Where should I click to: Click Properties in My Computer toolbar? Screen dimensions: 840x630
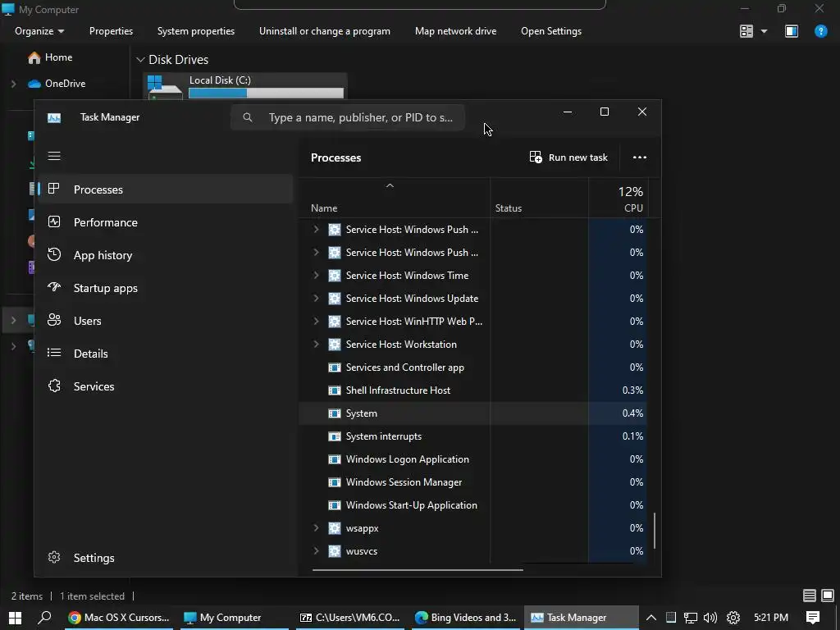(111, 31)
